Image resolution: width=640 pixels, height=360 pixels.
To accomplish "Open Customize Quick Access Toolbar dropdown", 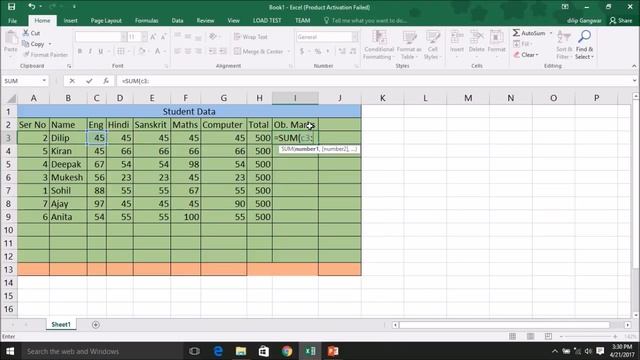I will 74,7.
